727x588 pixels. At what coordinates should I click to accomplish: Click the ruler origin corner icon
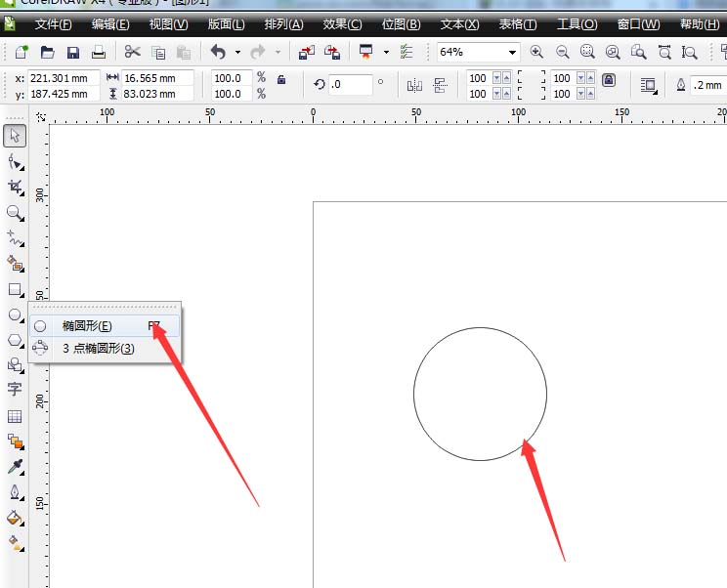click(41, 116)
